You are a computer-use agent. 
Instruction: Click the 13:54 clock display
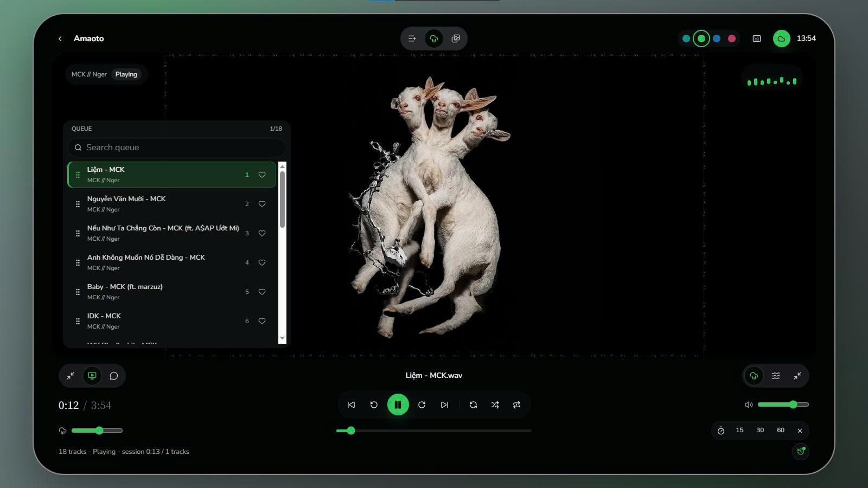point(806,38)
